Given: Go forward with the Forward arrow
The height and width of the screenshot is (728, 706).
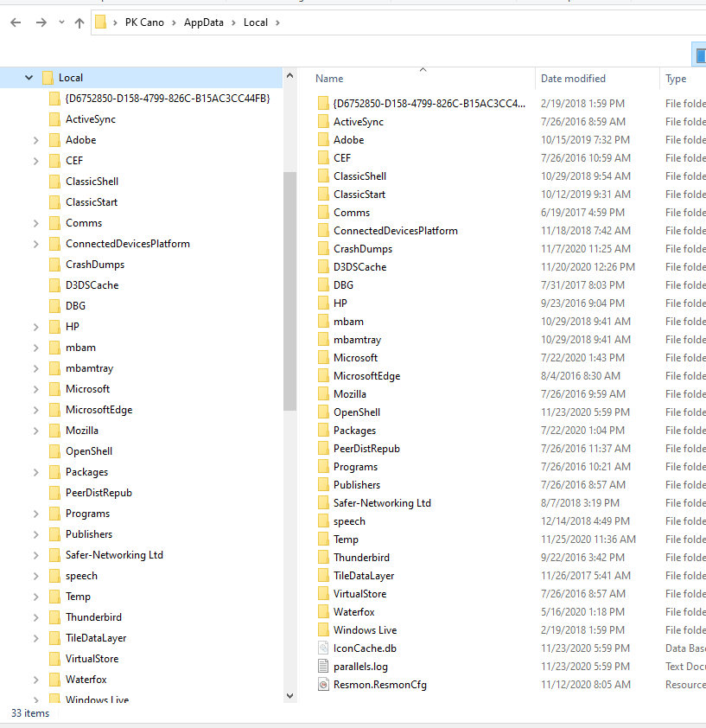Looking at the screenshot, I should (x=41, y=22).
